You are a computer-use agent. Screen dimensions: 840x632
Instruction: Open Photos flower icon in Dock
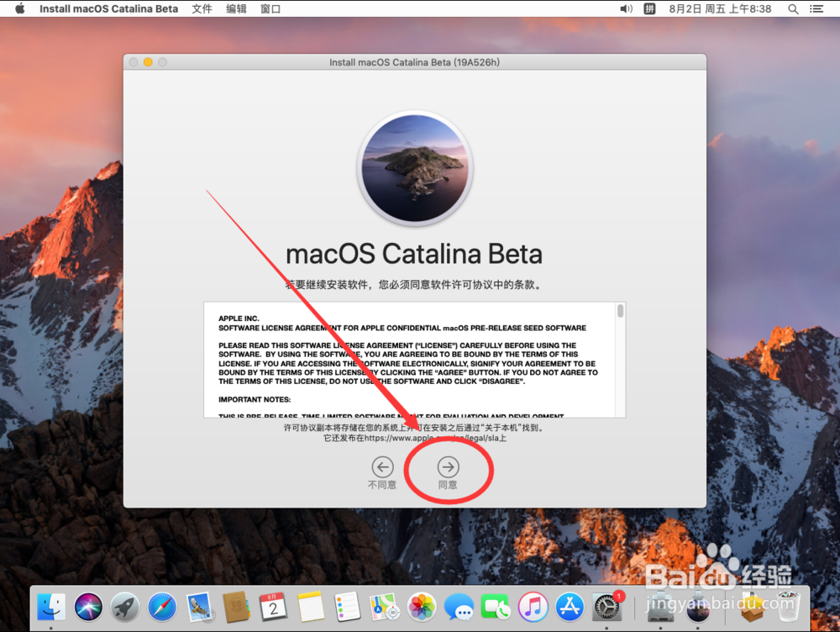pyautogui.click(x=422, y=607)
